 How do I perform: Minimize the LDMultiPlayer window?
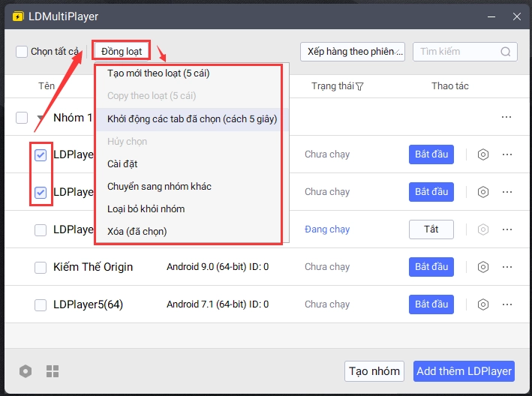click(x=491, y=16)
